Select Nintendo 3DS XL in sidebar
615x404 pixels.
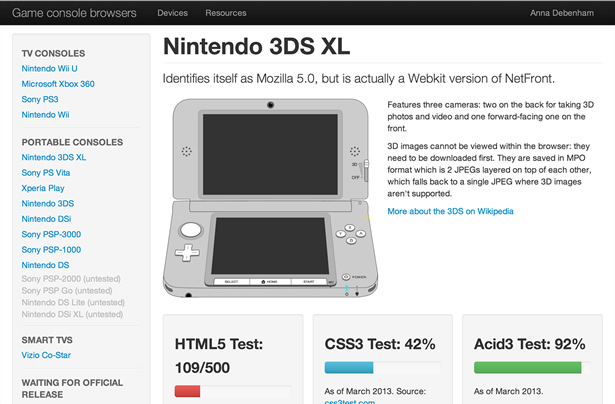click(54, 158)
